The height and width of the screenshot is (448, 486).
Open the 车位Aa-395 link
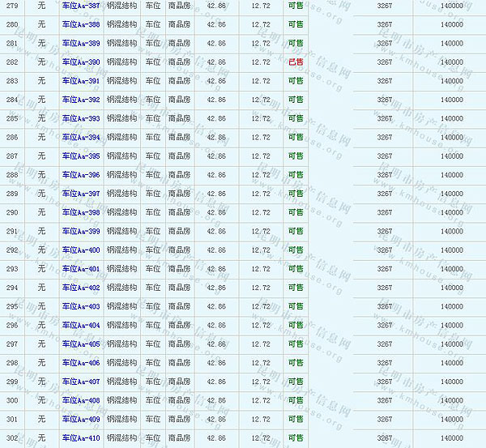click(x=81, y=156)
